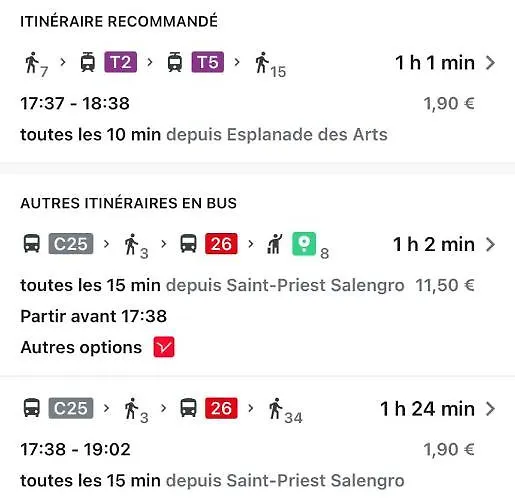Tap the purple T5 tram line badge
Screen dimensions: 515x500
(x=208, y=62)
